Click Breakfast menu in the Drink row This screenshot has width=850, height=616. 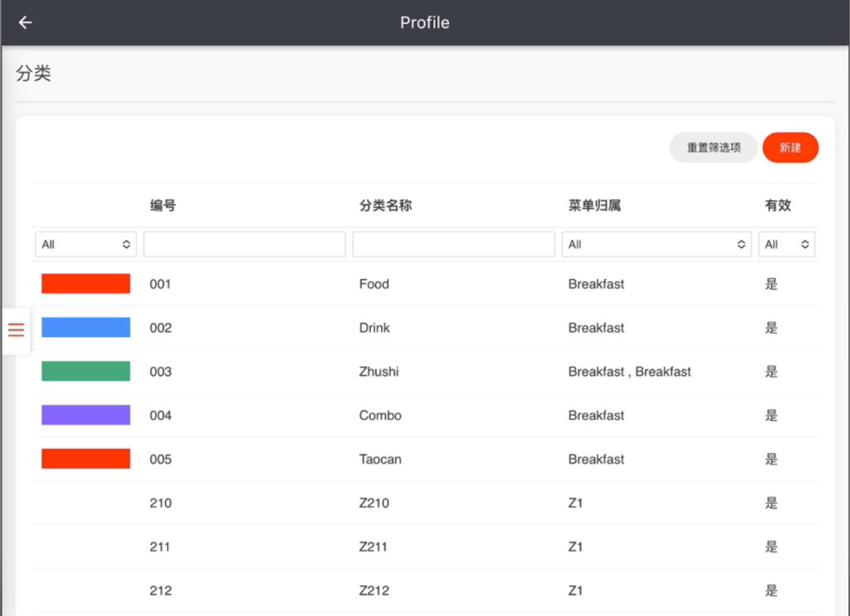tap(596, 328)
